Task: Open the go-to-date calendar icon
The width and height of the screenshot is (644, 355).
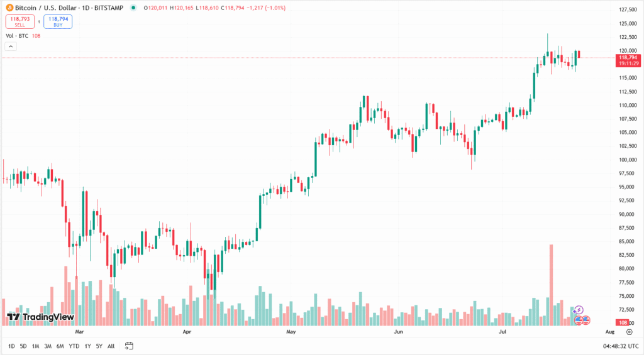Action: tap(129, 346)
